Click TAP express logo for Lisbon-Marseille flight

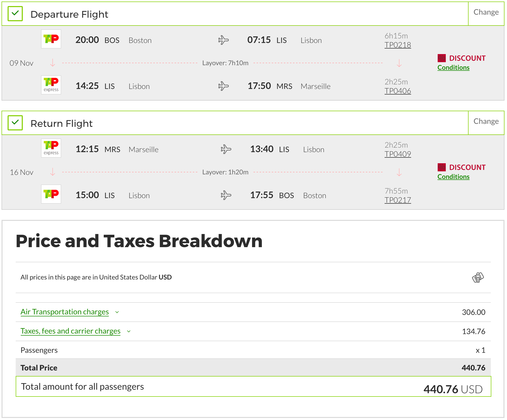[x=51, y=85]
